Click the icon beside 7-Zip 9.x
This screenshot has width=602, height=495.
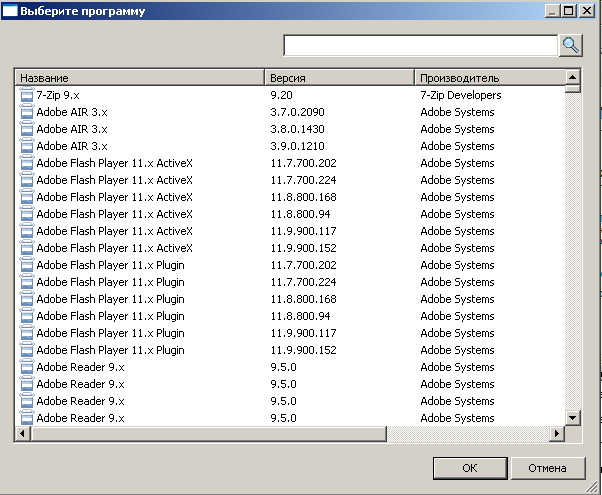[26, 95]
